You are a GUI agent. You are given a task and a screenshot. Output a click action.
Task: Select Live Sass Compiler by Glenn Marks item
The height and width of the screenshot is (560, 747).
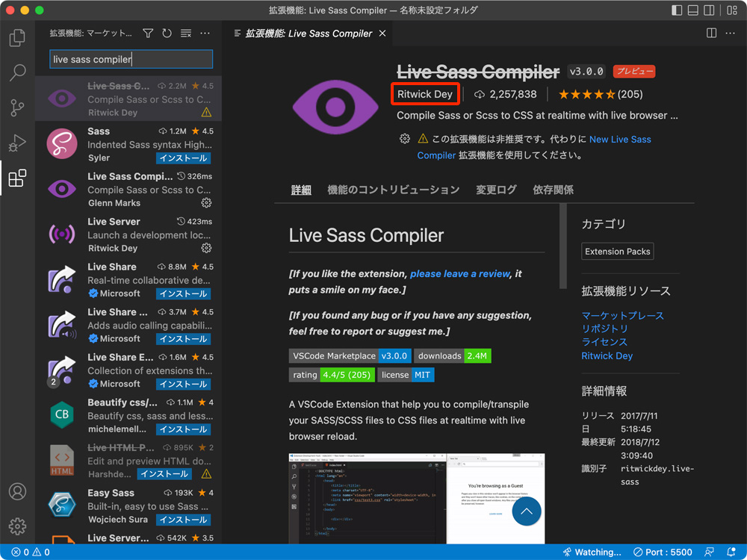coord(128,189)
